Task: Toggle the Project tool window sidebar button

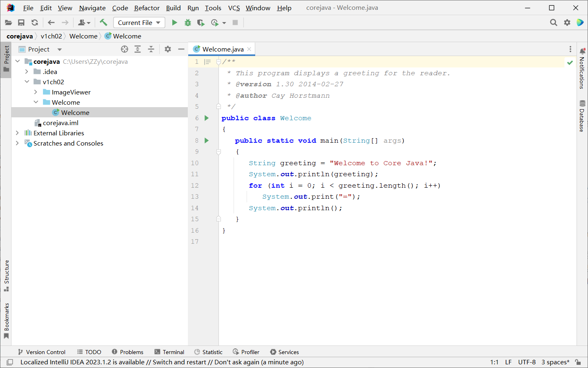Action: pyautogui.click(x=6, y=59)
